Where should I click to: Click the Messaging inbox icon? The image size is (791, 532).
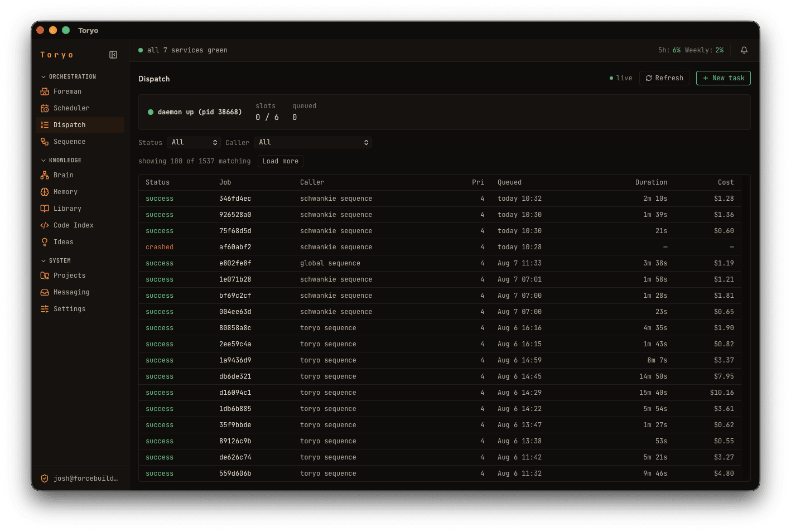click(45, 292)
